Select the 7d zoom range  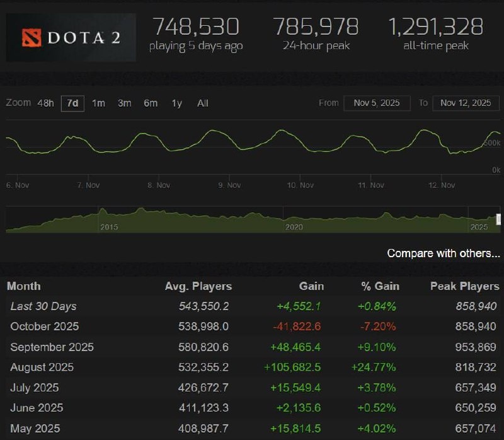tap(72, 103)
